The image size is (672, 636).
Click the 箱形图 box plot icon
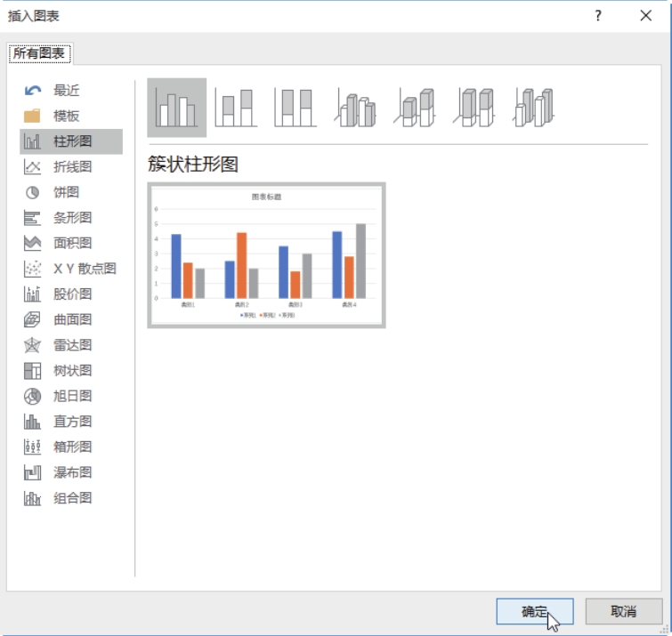pyautogui.click(x=32, y=447)
